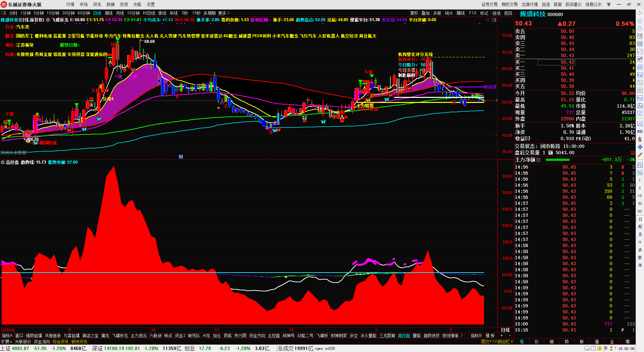Click the down arrow icon for next stock
This screenshot has height=352, width=644.
640,28
